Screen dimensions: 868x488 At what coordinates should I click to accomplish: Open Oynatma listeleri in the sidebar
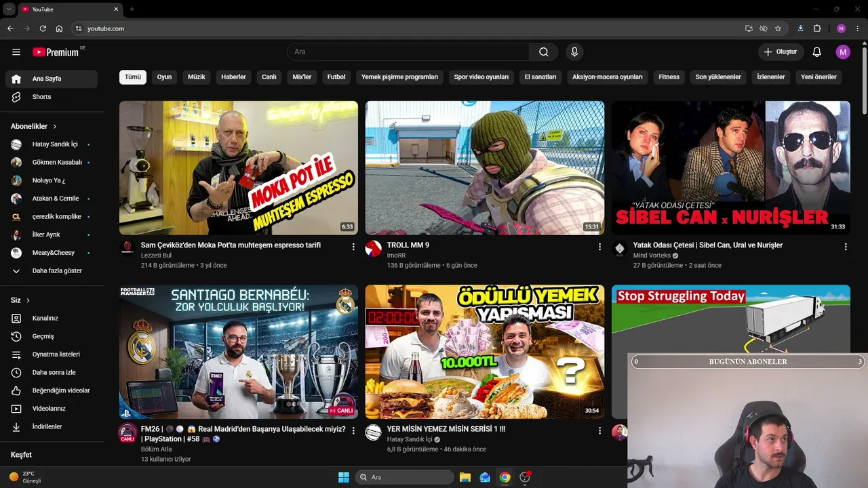click(x=52, y=354)
